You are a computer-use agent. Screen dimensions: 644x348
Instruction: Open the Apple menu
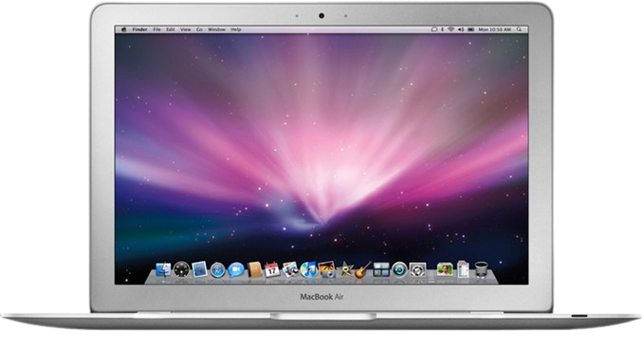123,29
